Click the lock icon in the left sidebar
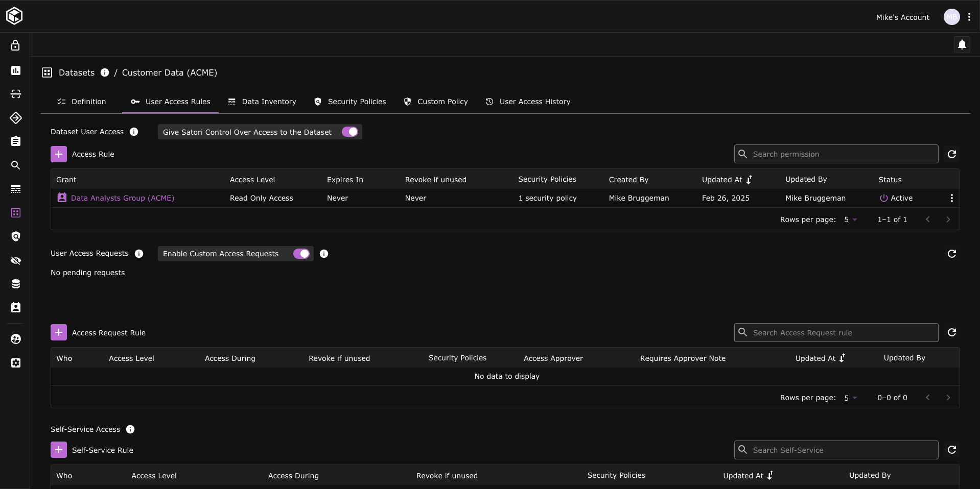This screenshot has width=980, height=489. tap(16, 45)
